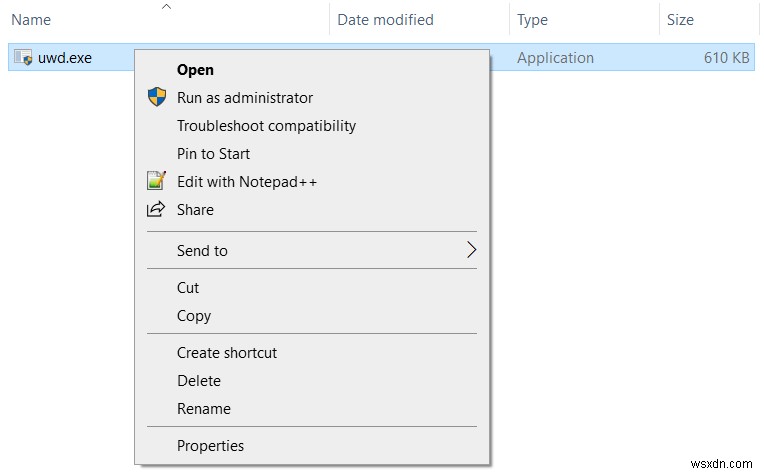764x474 pixels.
Task: Choose Edit with Notepad++
Action: coord(247,182)
